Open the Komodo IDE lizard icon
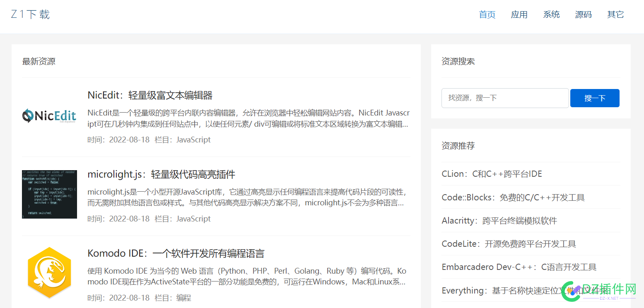Viewport: 644px width, 308px height. point(49,273)
